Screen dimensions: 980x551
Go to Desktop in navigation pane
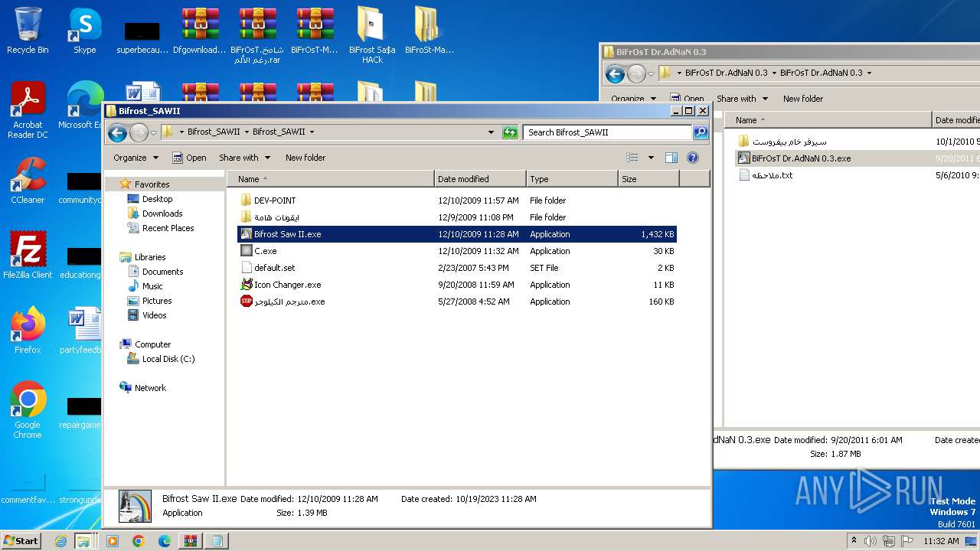(157, 199)
